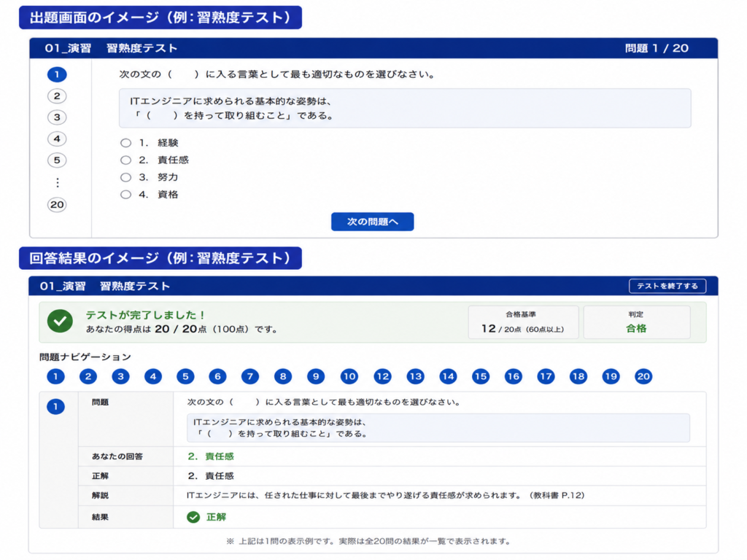Click the 正解 row value 2. 責任感

[x=211, y=475]
